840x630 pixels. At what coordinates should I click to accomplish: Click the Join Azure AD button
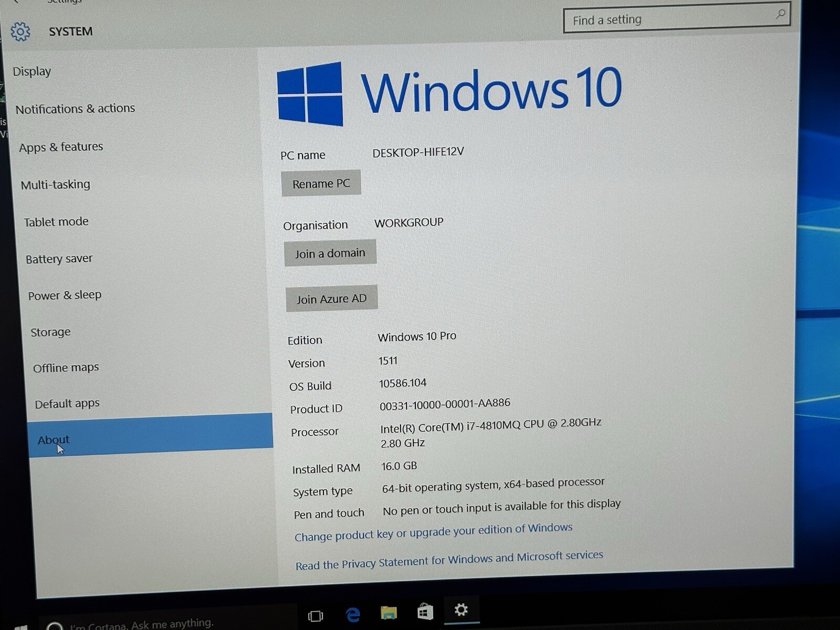click(331, 299)
